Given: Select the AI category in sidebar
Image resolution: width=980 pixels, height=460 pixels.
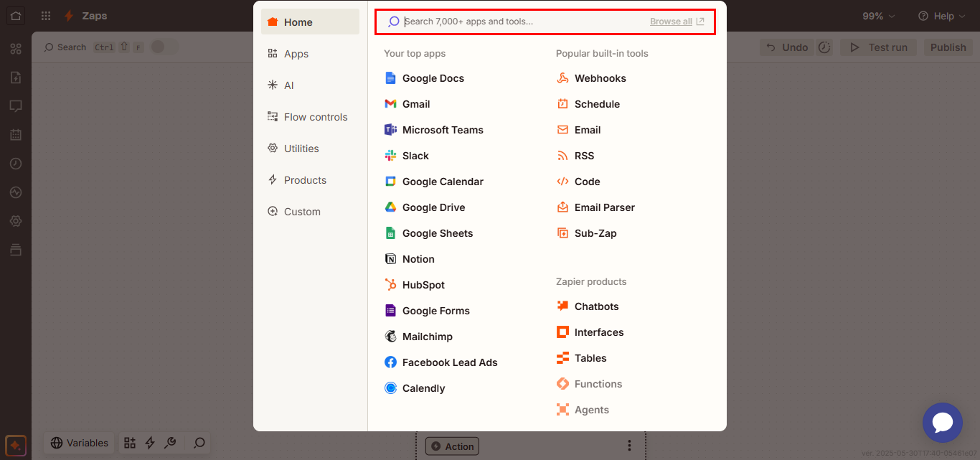Looking at the screenshot, I should click(288, 85).
